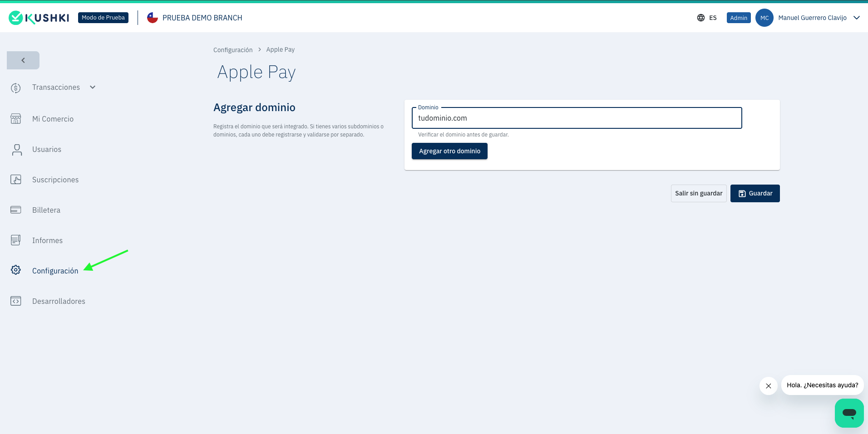Image resolution: width=868 pixels, height=434 pixels.
Task: Open Desarrolladores via the code icon
Action: pyautogui.click(x=15, y=301)
